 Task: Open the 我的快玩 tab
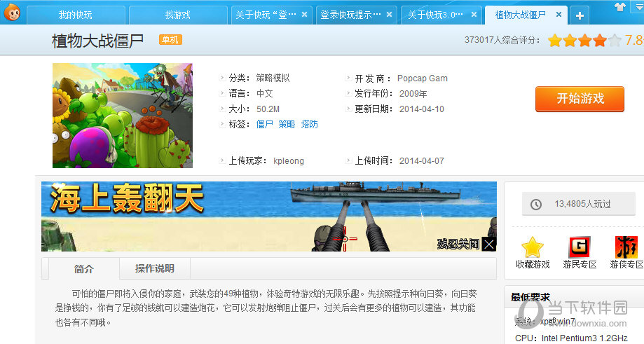(76, 15)
